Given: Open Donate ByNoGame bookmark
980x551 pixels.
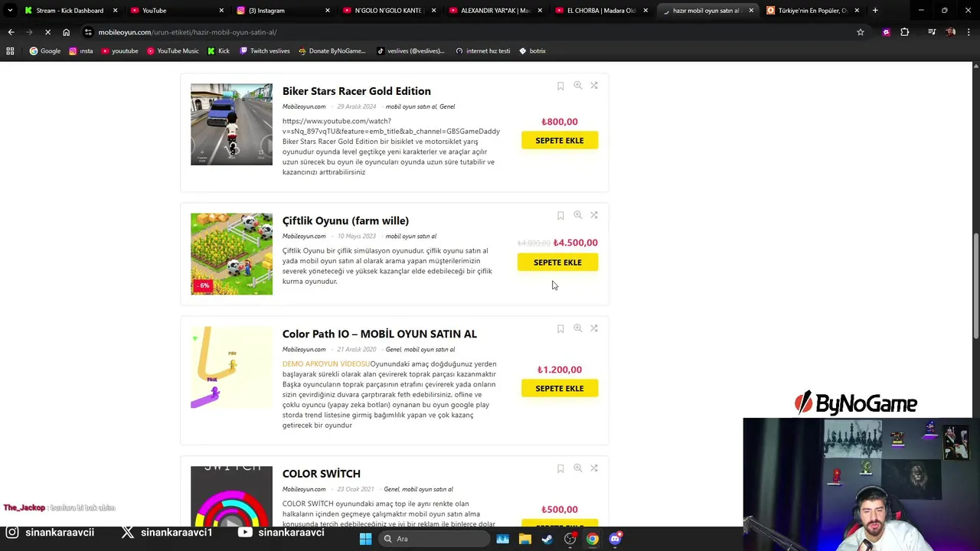Looking at the screenshot, I should click(x=332, y=51).
